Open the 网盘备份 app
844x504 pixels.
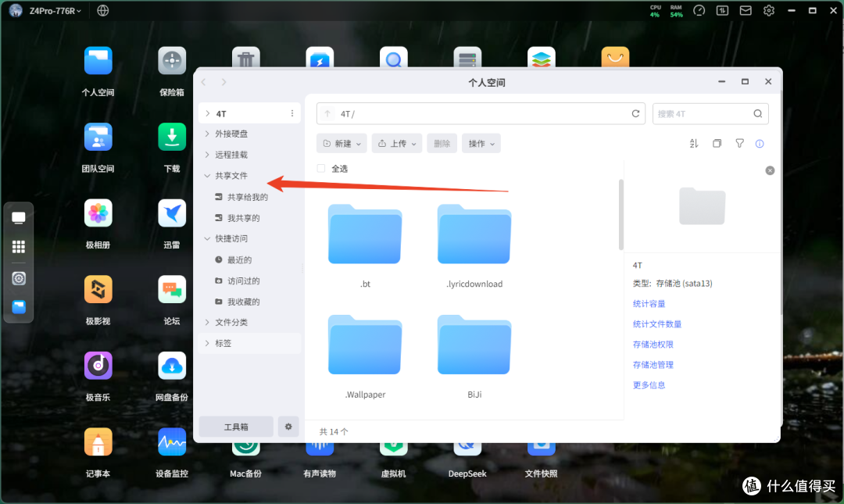(x=172, y=366)
